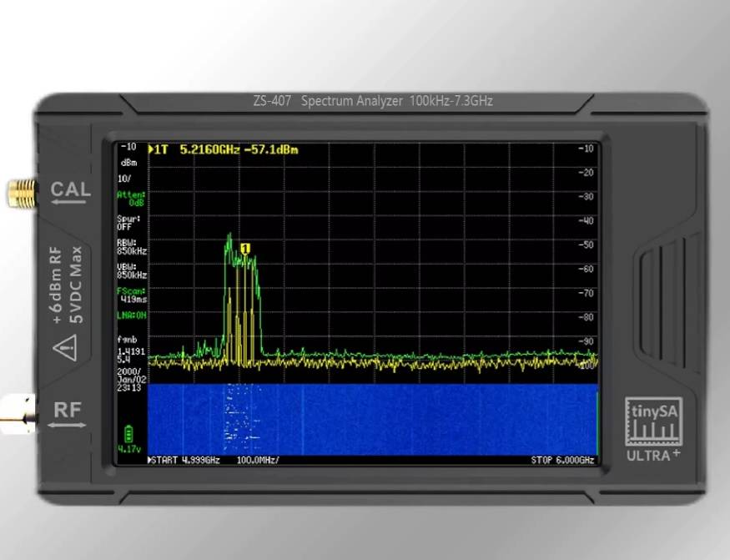Tap the green level bar beside the waterfall
This screenshot has width=730, height=560.
pyautogui.click(x=597, y=423)
